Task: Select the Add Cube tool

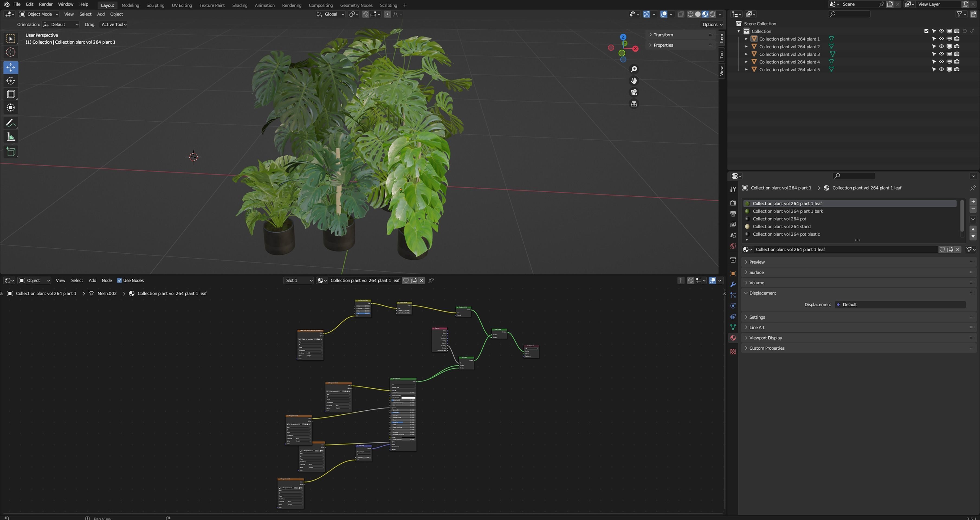Action: pos(11,152)
